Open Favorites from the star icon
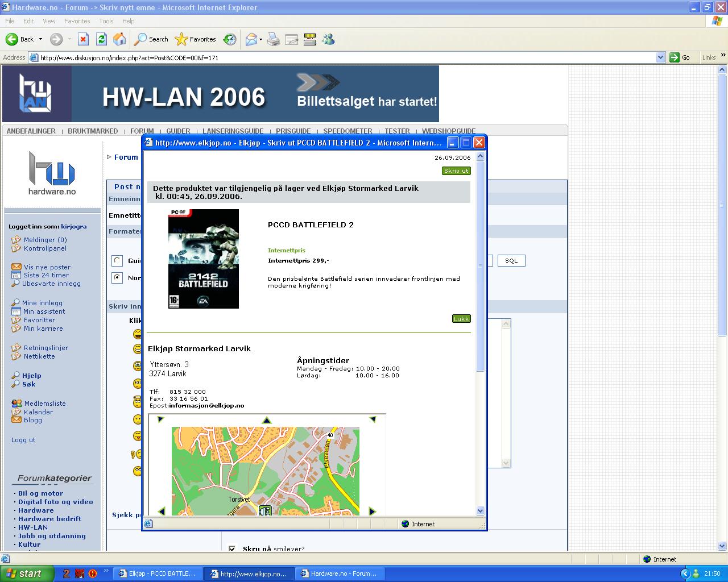Image resolution: width=728 pixels, height=582 pixels. tap(196, 39)
